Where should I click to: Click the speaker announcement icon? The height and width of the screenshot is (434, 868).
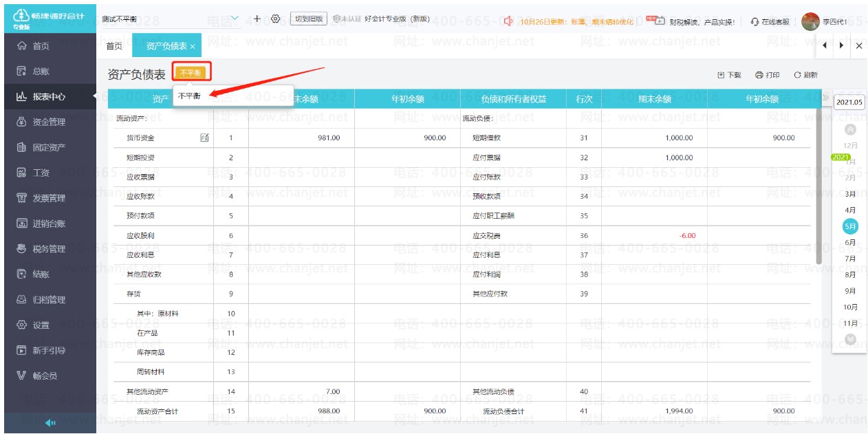click(x=508, y=21)
